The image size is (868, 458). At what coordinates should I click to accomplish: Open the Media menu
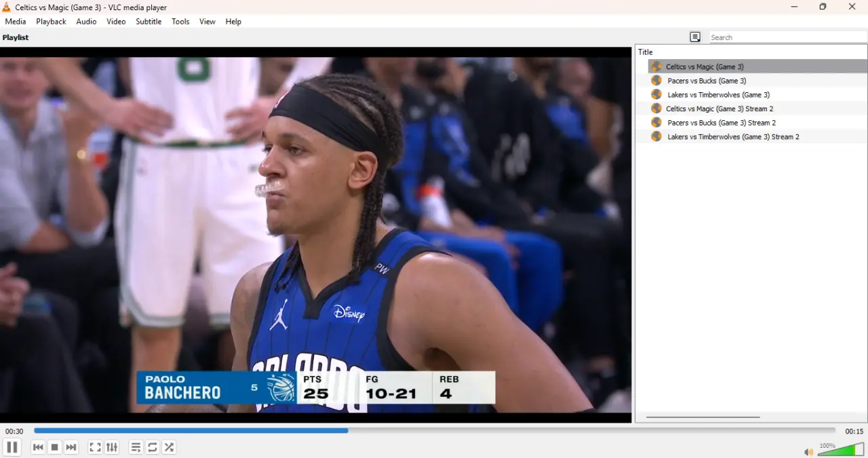point(16,22)
